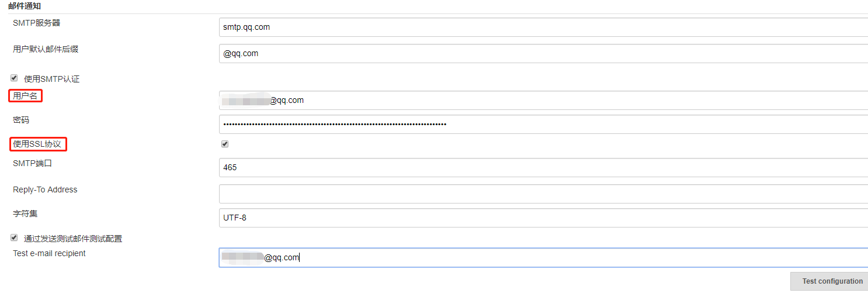Image resolution: width=868 pixels, height=293 pixels.
Task: Click the 字符集 label text
Action: pos(25,213)
